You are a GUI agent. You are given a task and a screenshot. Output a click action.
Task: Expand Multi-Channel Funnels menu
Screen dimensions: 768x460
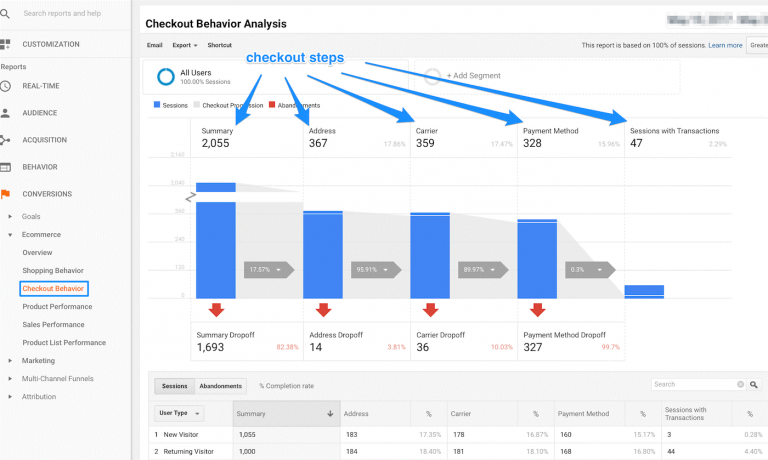click(x=10, y=378)
